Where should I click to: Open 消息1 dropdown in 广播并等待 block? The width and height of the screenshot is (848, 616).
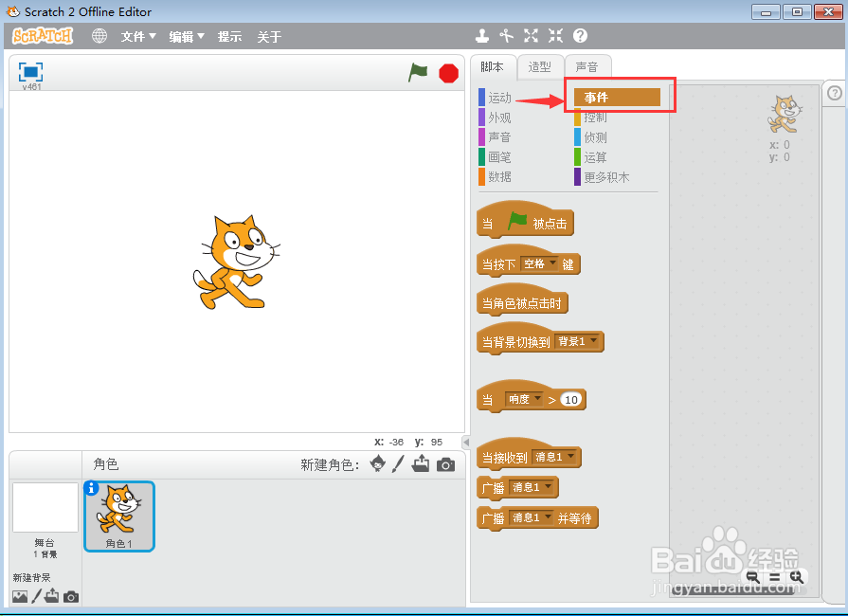(532, 517)
